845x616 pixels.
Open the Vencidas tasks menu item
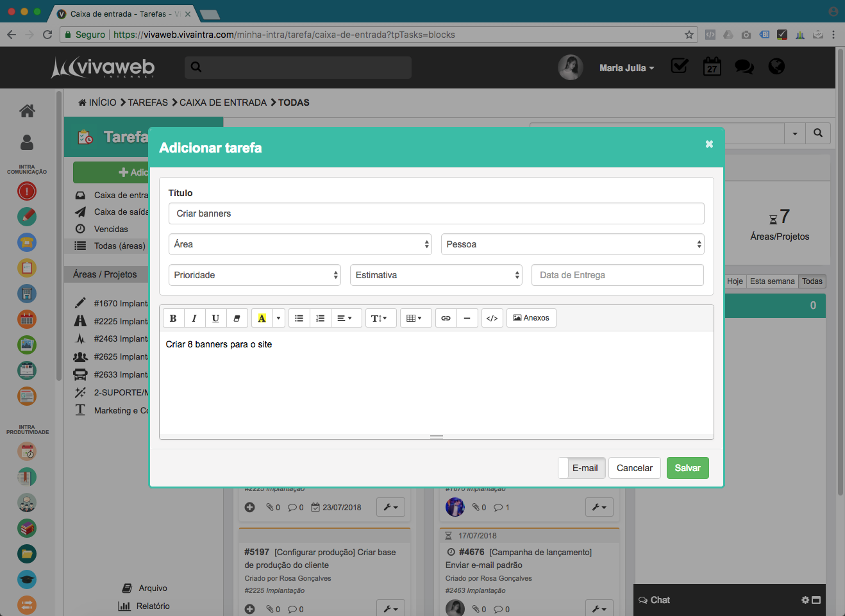111,229
